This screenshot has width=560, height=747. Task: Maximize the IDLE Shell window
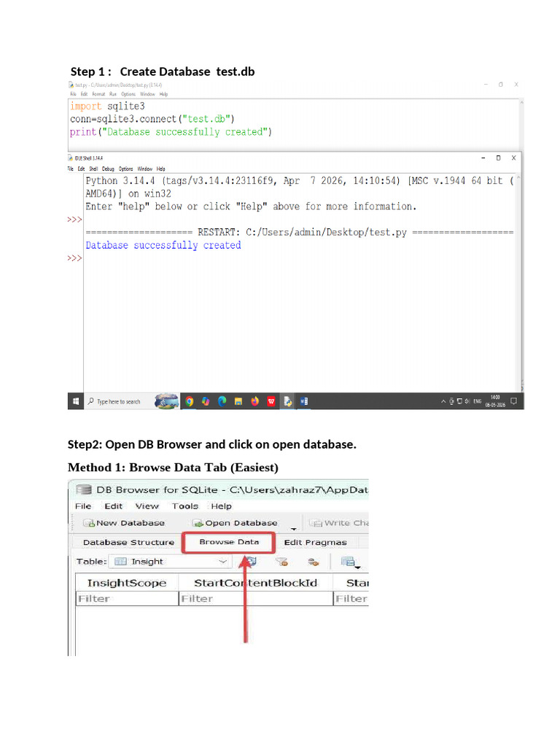[499, 158]
